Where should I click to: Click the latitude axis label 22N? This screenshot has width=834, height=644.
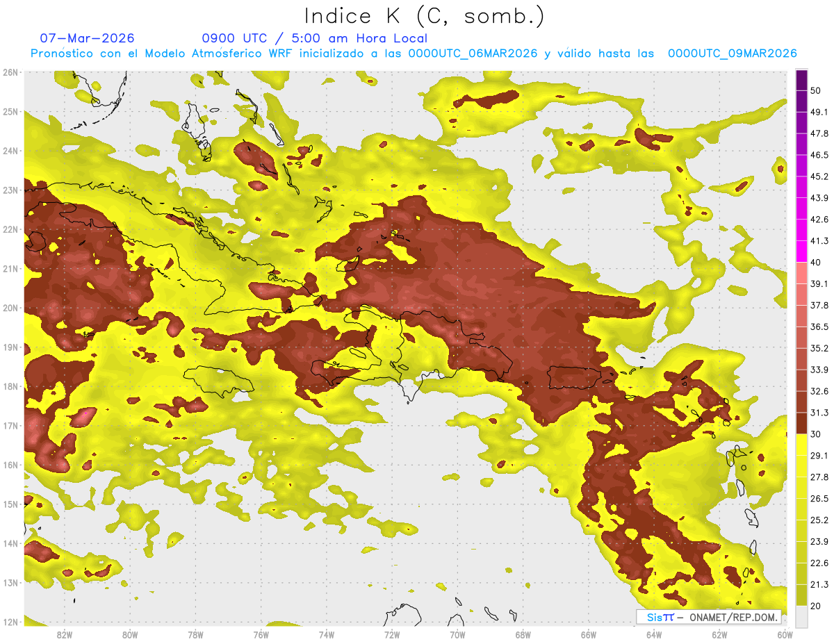(11, 229)
